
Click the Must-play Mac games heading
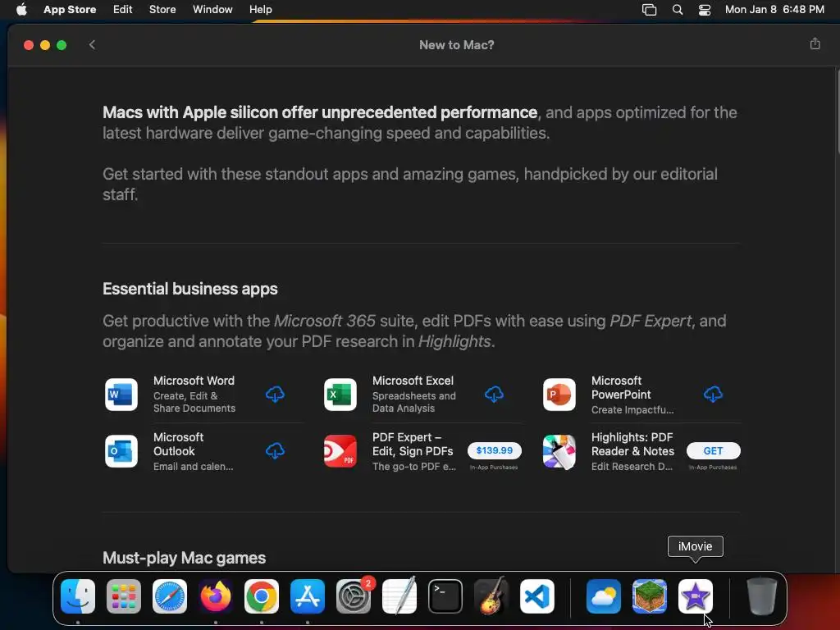(x=185, y=558)
